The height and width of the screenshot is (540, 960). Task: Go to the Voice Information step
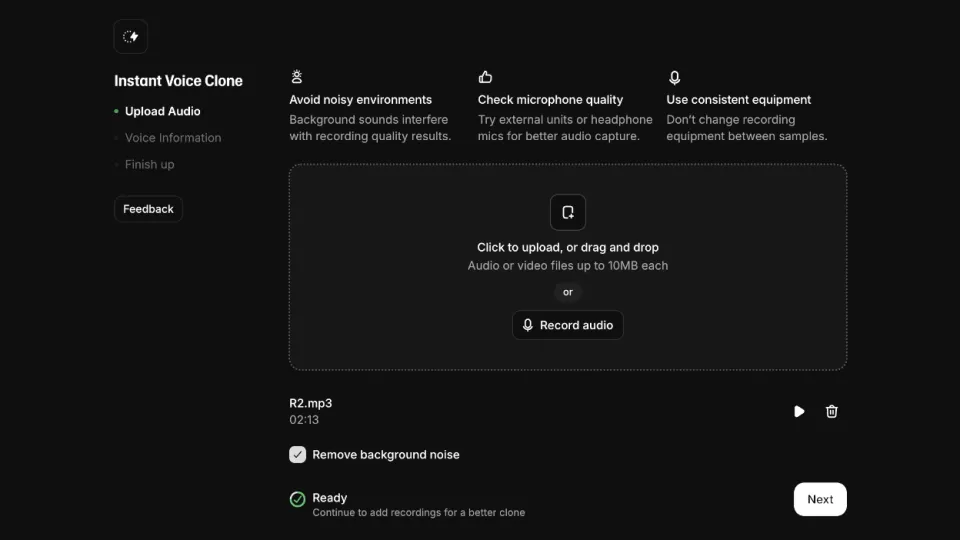(173, 138)
